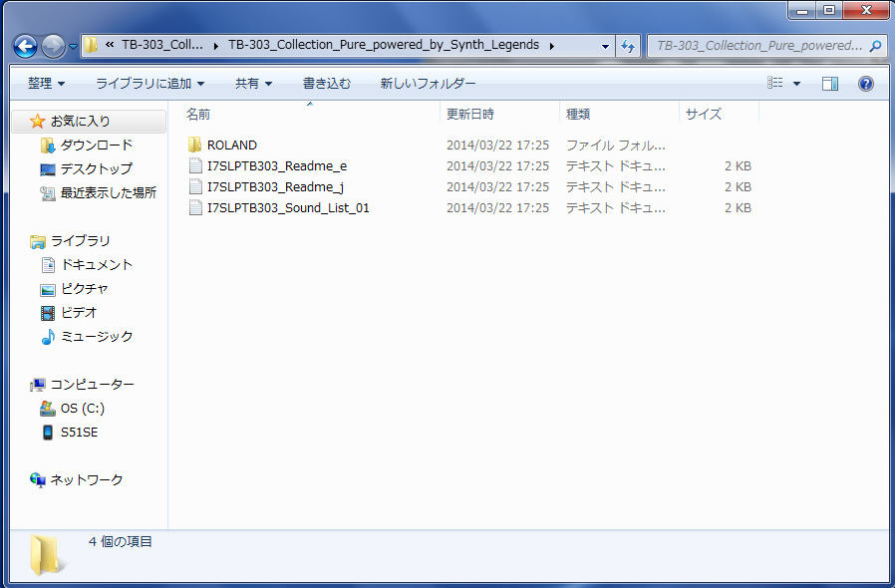Select ネットワーク in the navigation pane
The height and width of the screenshot is (588, 895).
[86, 480]
